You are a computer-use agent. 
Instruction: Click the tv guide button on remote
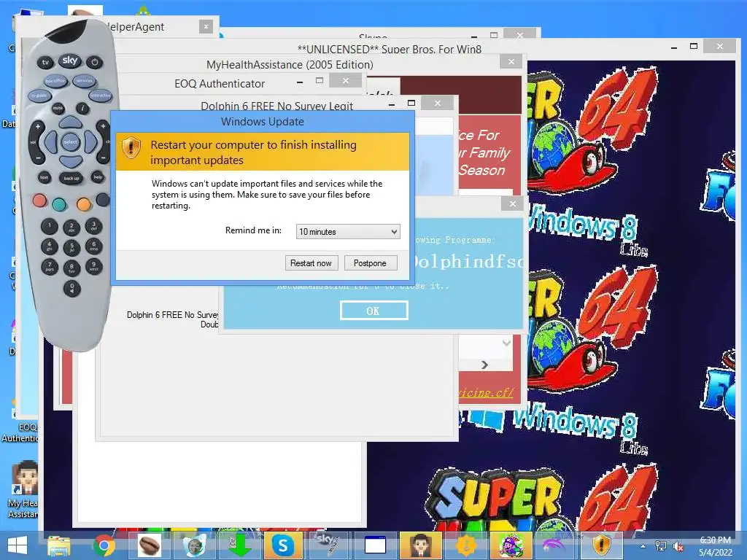pos(39,96)
